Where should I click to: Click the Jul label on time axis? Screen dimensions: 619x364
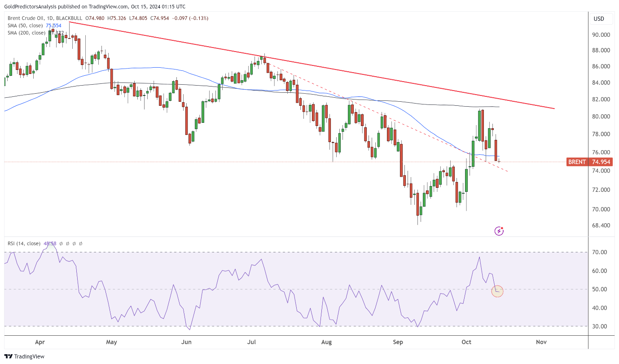251,342
